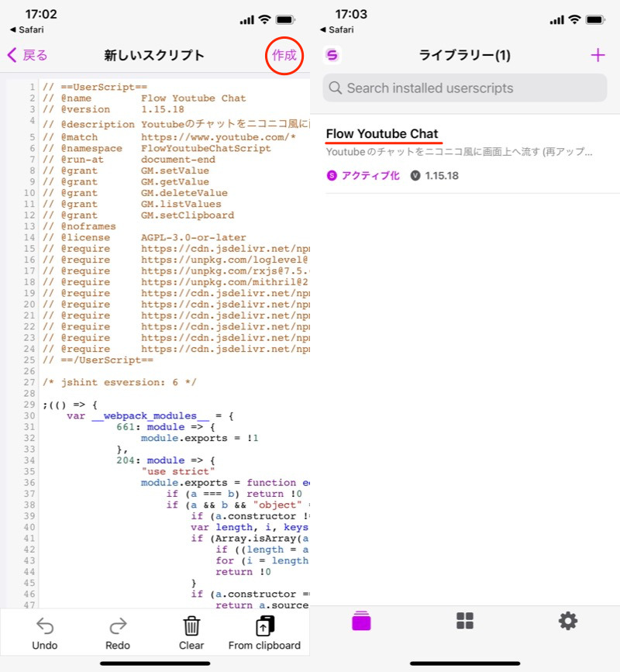Tap the purple S app logo icon

[332, 55]
